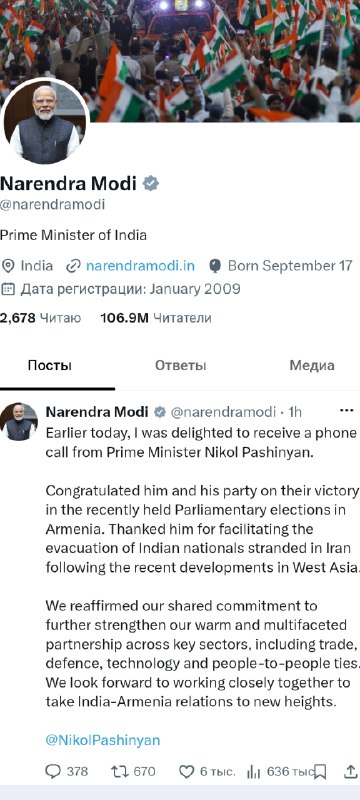This screenshot has height=800, width=360.
Task: Open the narendramodi.in website link
Action: pos(140,266)
